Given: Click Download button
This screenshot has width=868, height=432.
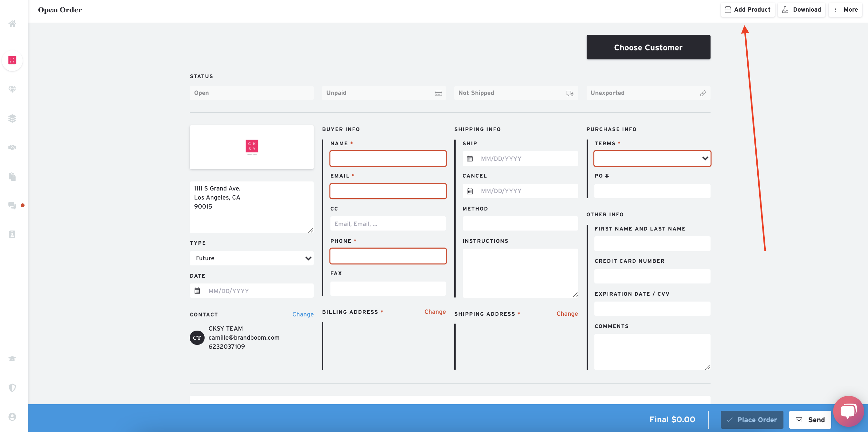Looking at the screenshot, I should point(801,10).
